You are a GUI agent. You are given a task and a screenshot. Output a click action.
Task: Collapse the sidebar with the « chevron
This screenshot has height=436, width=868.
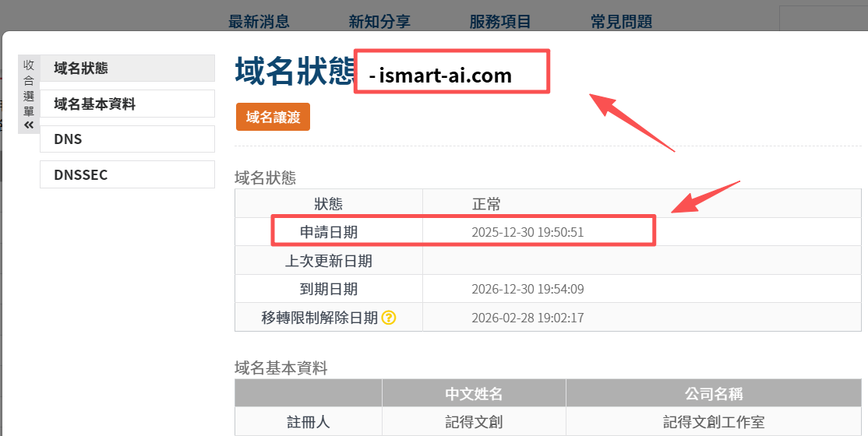click(x=29, y=125)
